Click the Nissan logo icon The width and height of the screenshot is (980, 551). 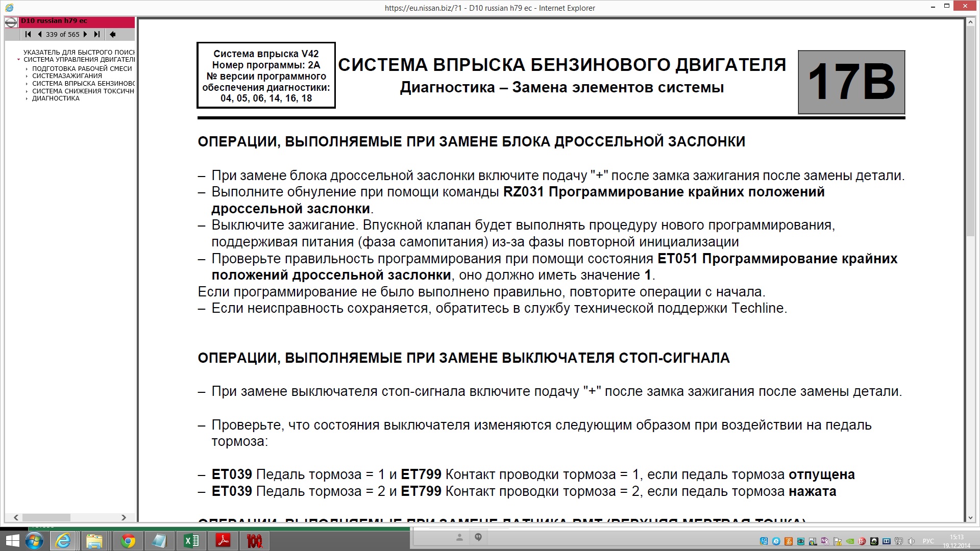coord(11,22)
